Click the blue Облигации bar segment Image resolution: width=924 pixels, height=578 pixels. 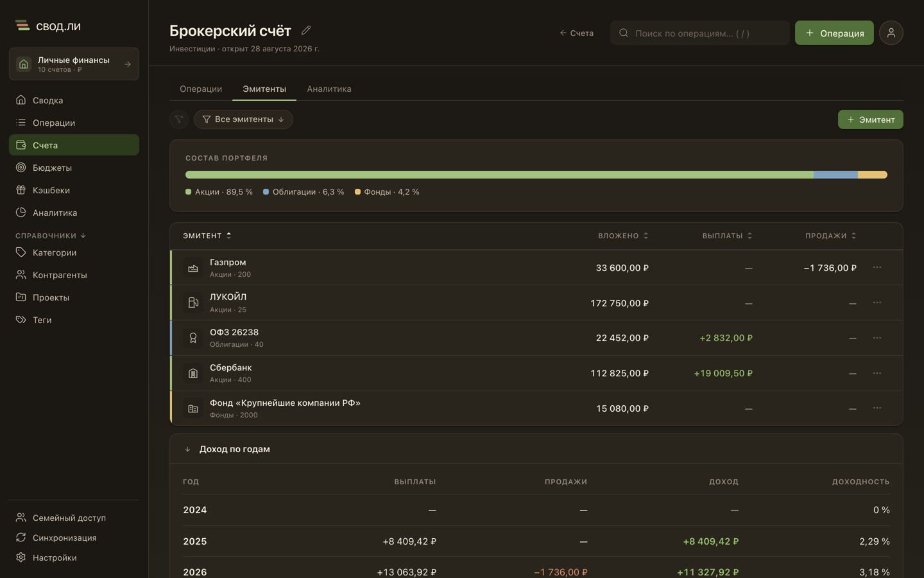pyautogui.click(x=835, y=175)
